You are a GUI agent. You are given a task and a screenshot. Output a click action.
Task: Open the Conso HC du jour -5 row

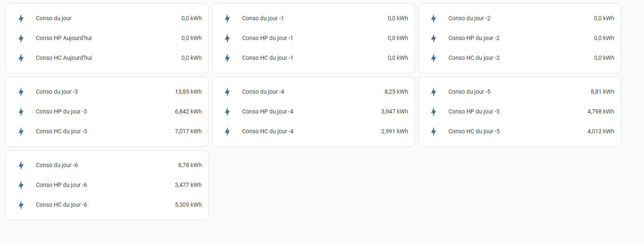tap(520, 131)
